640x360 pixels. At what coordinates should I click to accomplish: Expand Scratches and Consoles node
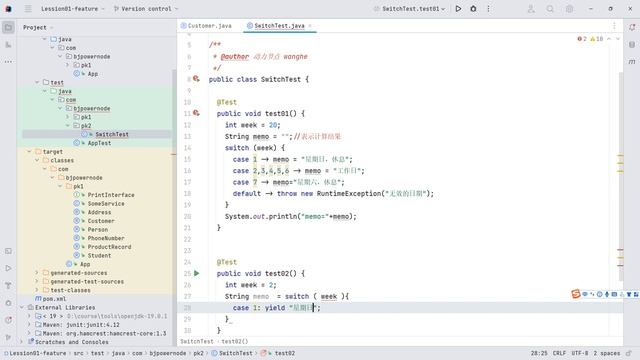point(22,342)
